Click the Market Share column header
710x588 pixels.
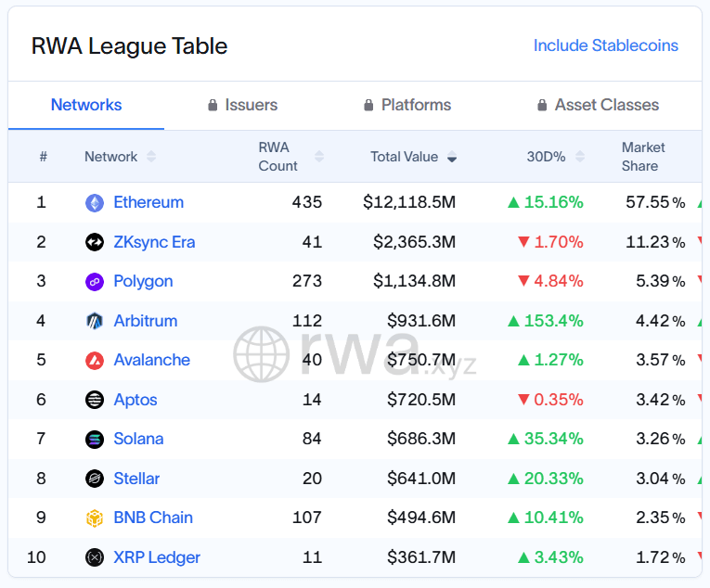click(x=643, y=157)
